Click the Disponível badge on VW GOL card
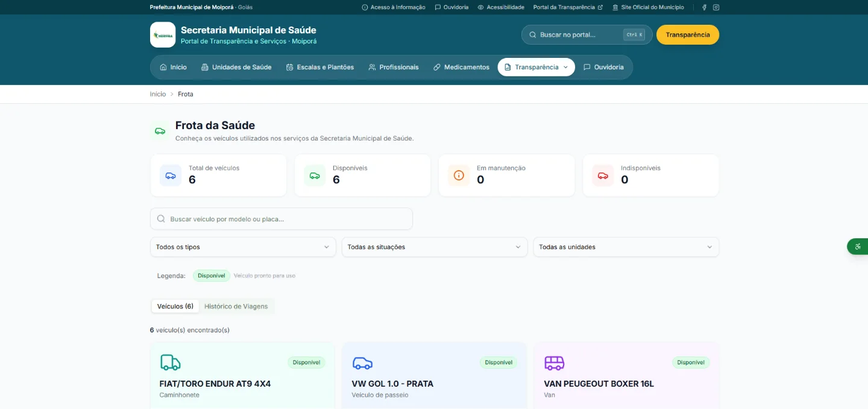 tap(498, 363)
